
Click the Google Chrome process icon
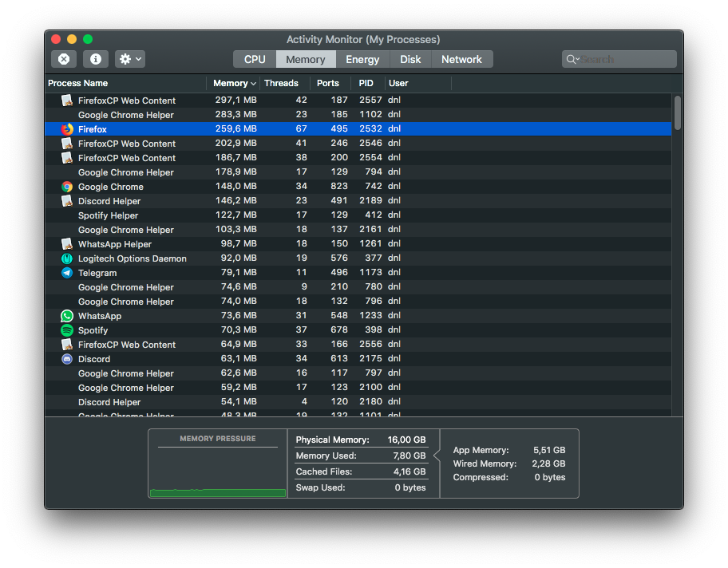67,187
